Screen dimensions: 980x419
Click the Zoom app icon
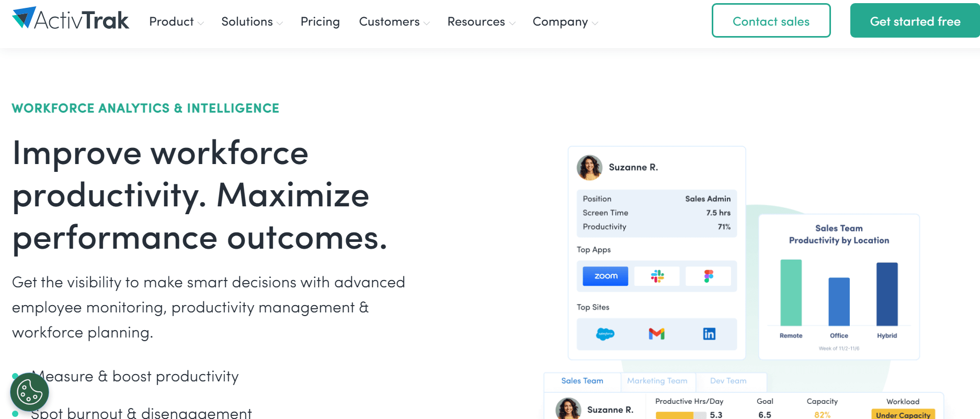click(x=606, y=276)
